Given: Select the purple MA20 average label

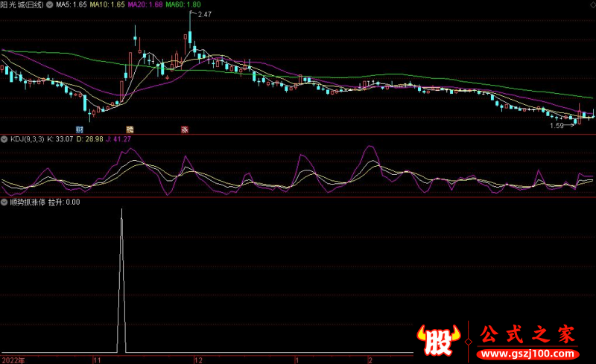Looking at the screenshot, I should click(x=145, y=4).
